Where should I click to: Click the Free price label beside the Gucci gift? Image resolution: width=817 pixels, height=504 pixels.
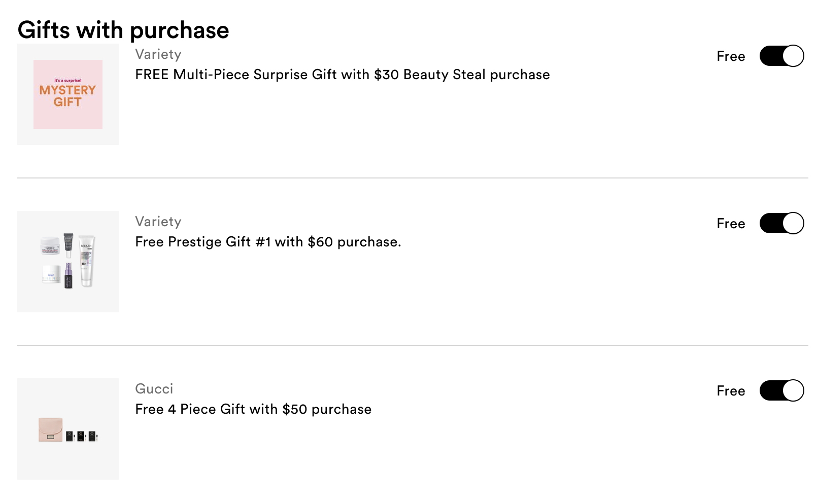coord(731,391)
